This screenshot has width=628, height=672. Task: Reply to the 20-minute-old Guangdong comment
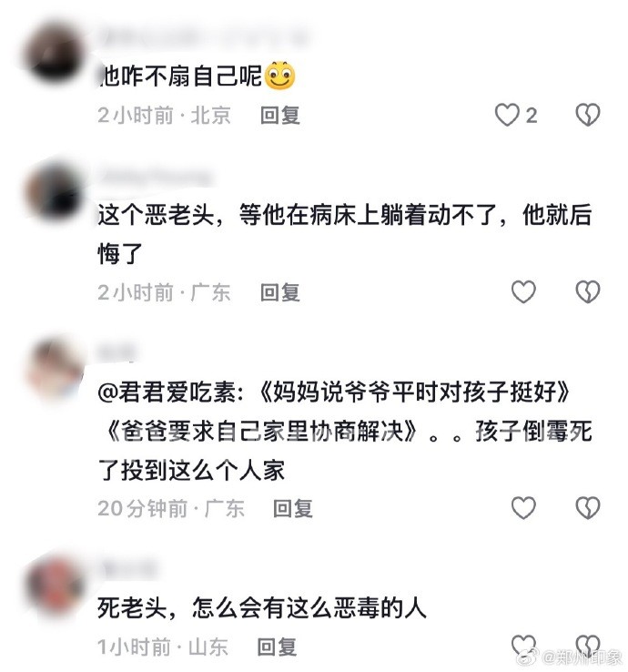[x=293, y=509]
